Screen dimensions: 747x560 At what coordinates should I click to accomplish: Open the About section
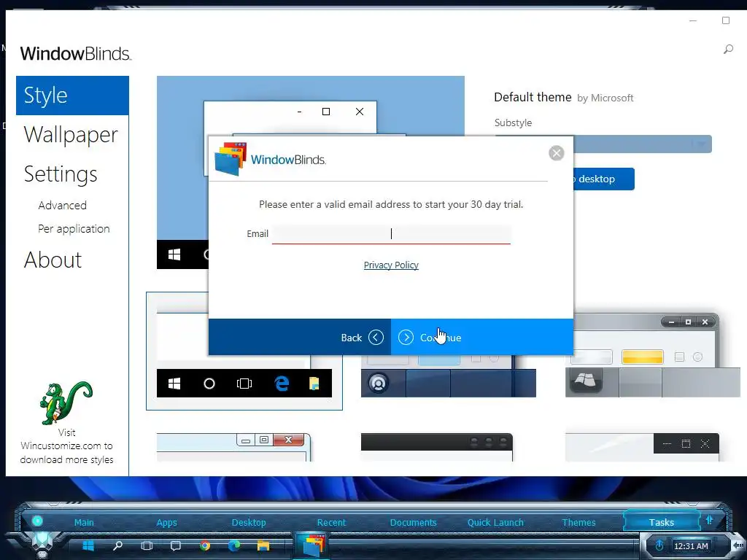tap(53, 260)
